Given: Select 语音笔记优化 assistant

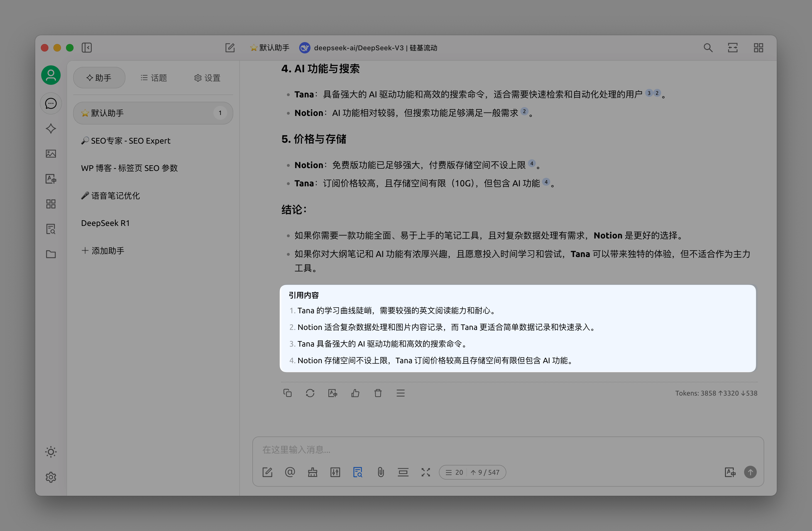Looking at the screenshot, I should point(153,195).
